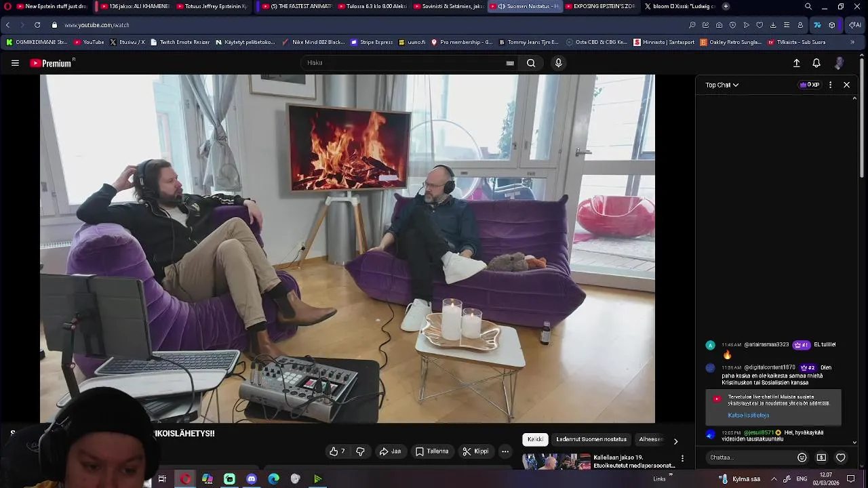The height and width of the screenshot is (488, 868).
Task: Click the Jaa share button
Action: [x=390, y=451]
